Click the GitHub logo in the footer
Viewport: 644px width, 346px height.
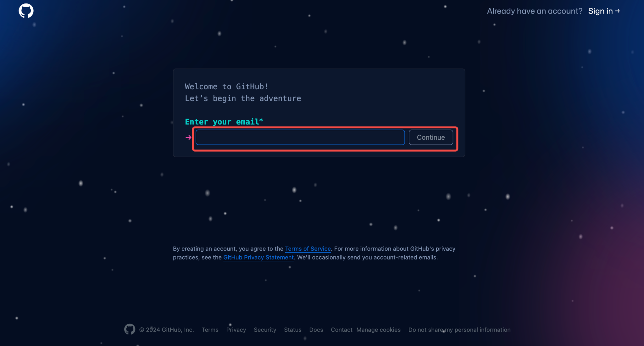(x=130, y=329)
